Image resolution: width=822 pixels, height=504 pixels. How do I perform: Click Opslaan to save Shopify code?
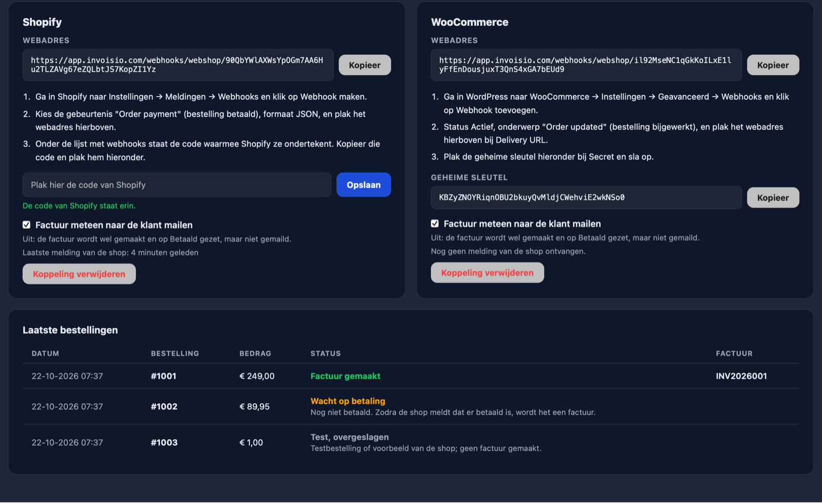coord(364,185)
